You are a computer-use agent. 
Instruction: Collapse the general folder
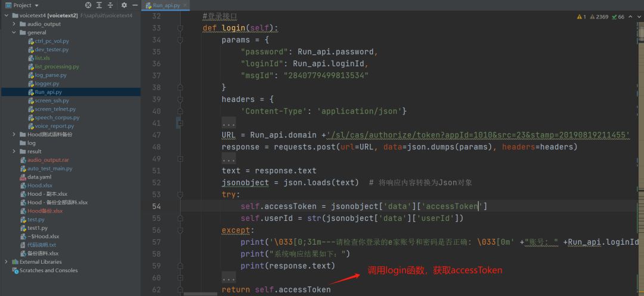(x=14, y=32)
